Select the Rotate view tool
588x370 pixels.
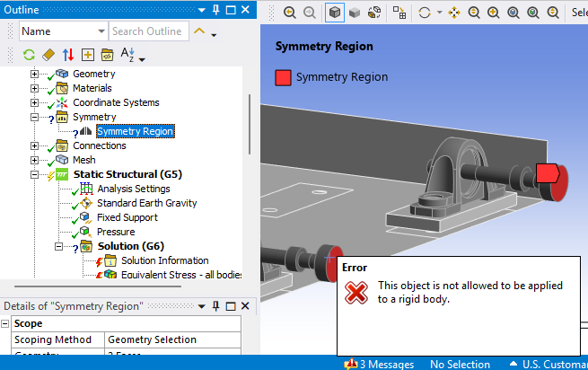(x=425, y=13)
